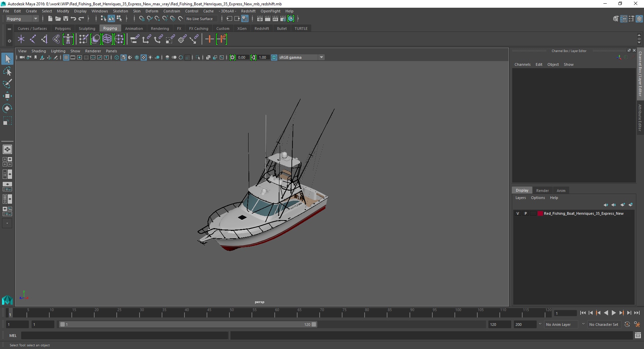Toggle select by object type mode
644x349 pixels.
pos(111,19)
